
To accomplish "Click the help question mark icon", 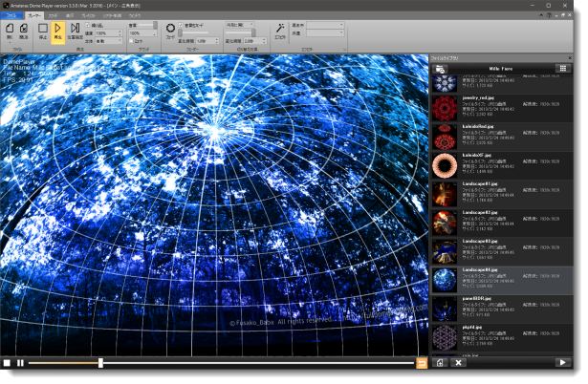I will [549, 15].
